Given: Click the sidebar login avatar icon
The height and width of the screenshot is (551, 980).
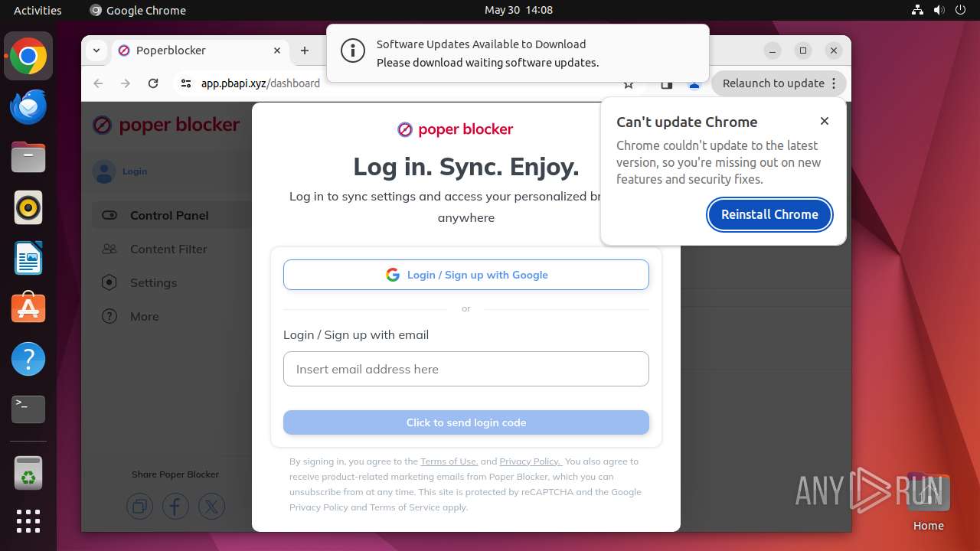Looking at the screenshot, I should (104, 171).
